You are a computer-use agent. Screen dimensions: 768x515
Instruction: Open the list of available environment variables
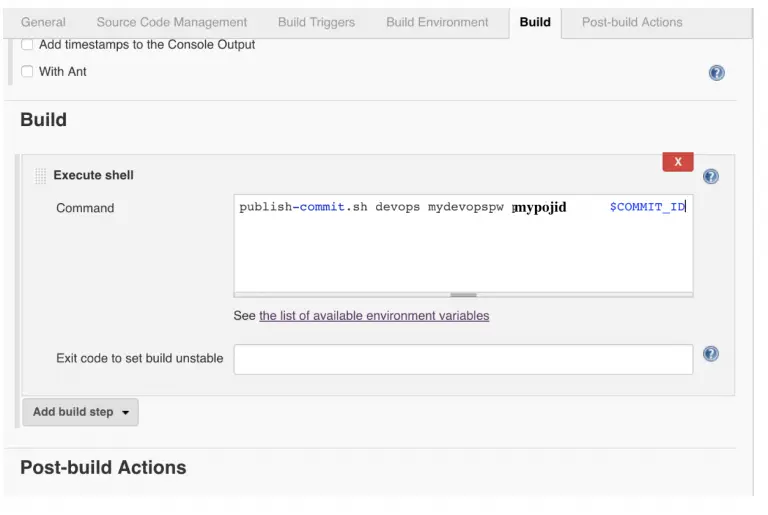374,316
